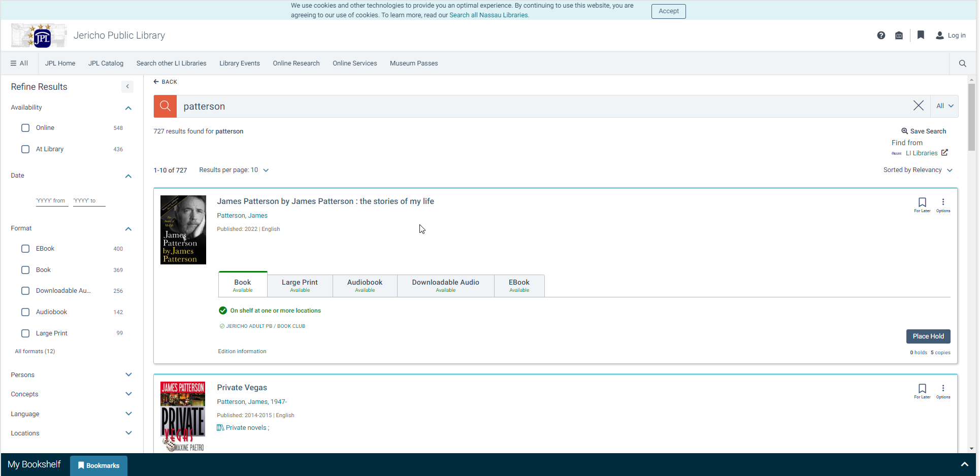Check the EBook format filter
This screenshot has width=980, height=476.
tap(25, 249)
